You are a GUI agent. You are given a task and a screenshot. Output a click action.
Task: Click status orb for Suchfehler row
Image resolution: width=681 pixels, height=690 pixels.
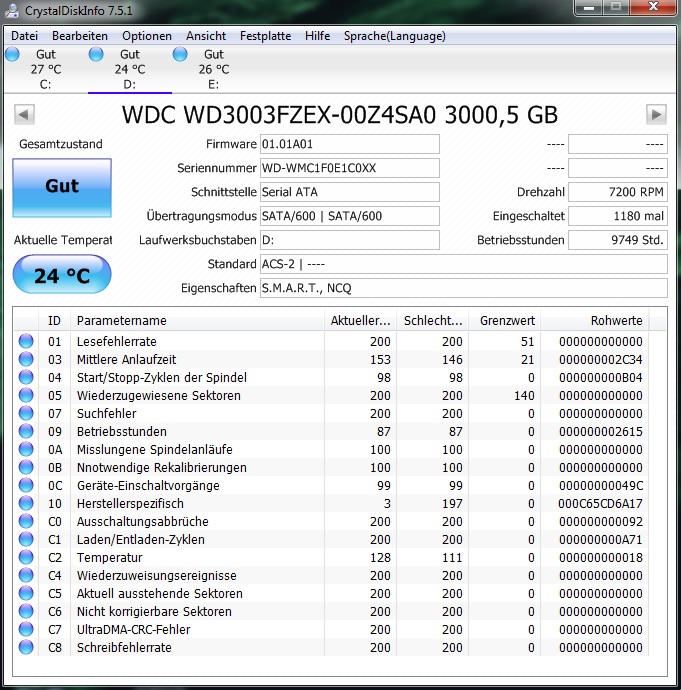26,413
